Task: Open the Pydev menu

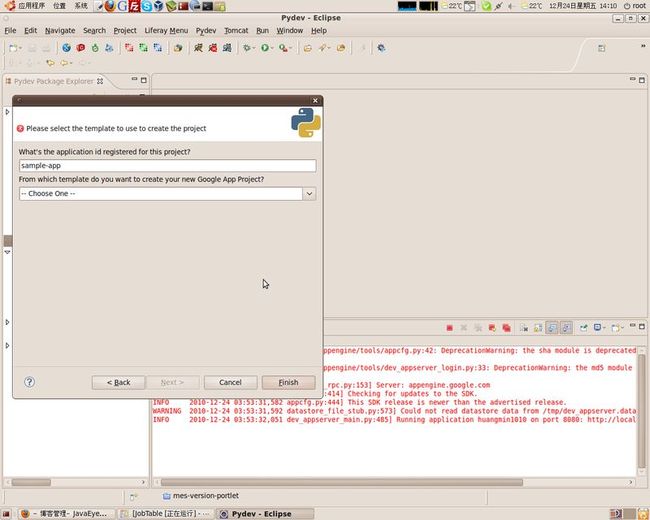Action: coord(206,31)
